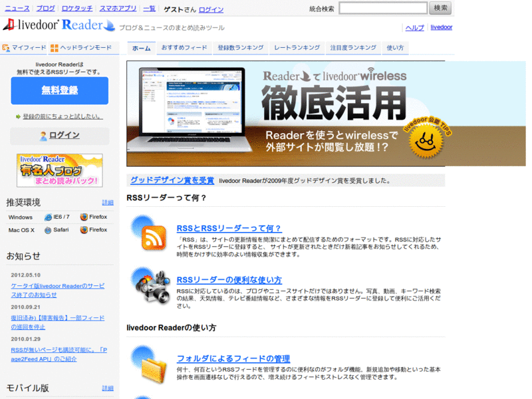Open the RSSとRSSリーダーって何？ link

tap(229, 228)
